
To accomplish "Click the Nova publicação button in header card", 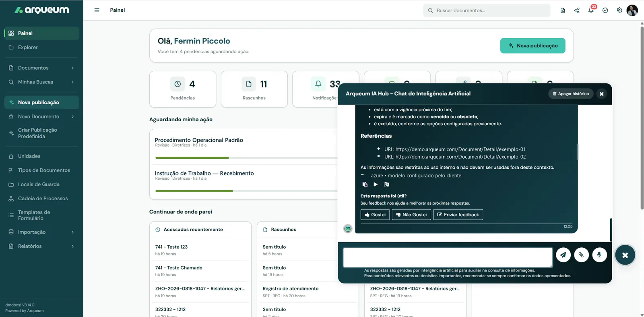I will pos(533,46).
